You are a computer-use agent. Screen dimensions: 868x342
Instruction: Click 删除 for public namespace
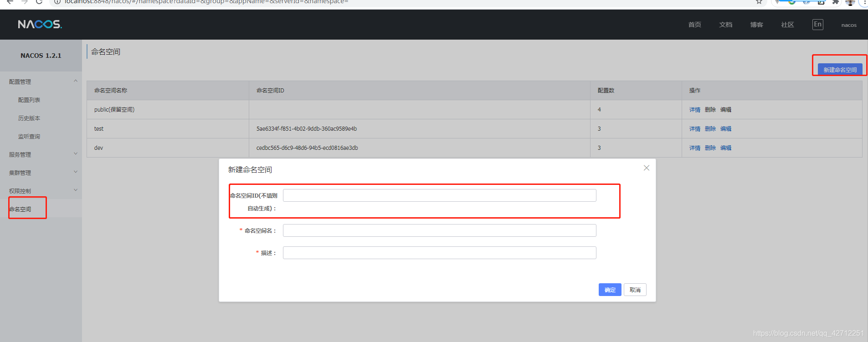[x=710, y=110]
